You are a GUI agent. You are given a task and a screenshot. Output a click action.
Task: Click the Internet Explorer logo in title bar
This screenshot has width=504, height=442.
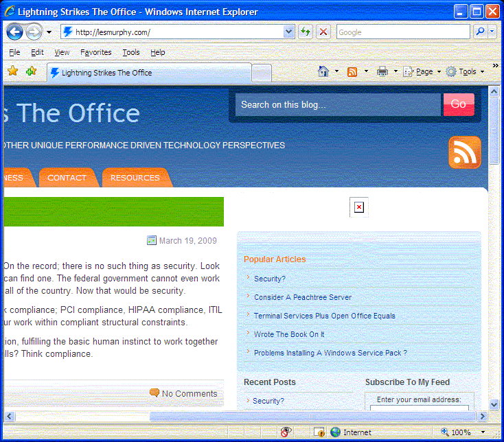(x=10, y=12)
